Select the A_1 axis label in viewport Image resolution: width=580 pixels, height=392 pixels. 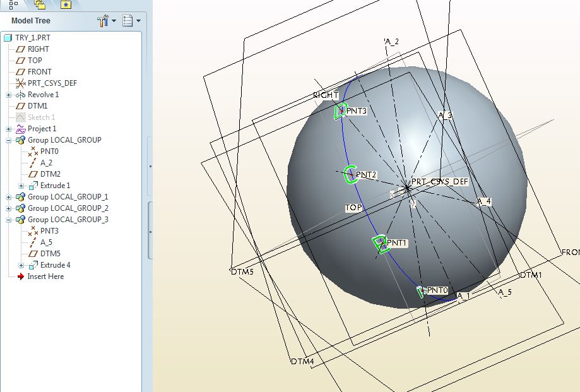[463, 296]
